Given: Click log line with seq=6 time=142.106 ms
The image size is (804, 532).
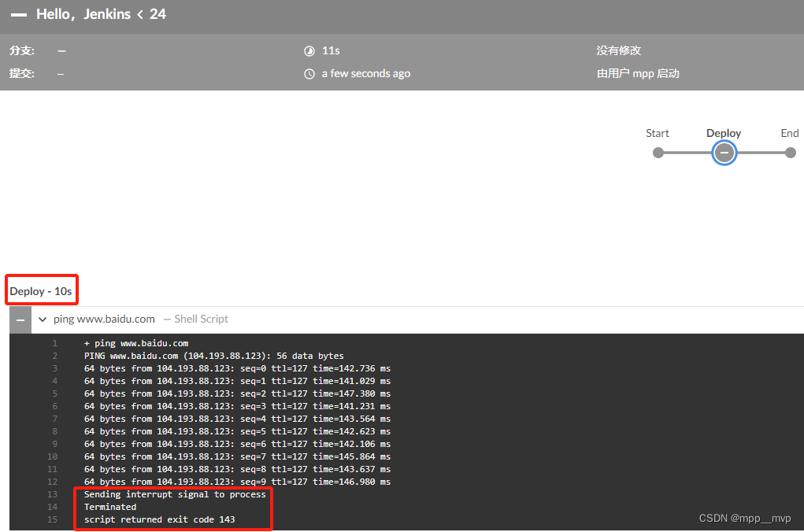Looking at the screenshot, I should (237, 444).
